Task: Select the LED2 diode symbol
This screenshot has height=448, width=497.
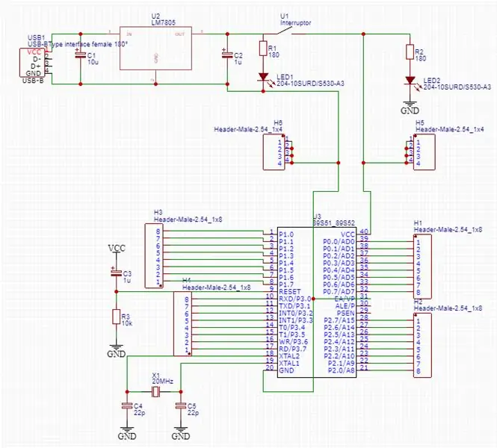Action: pos(410,80)
